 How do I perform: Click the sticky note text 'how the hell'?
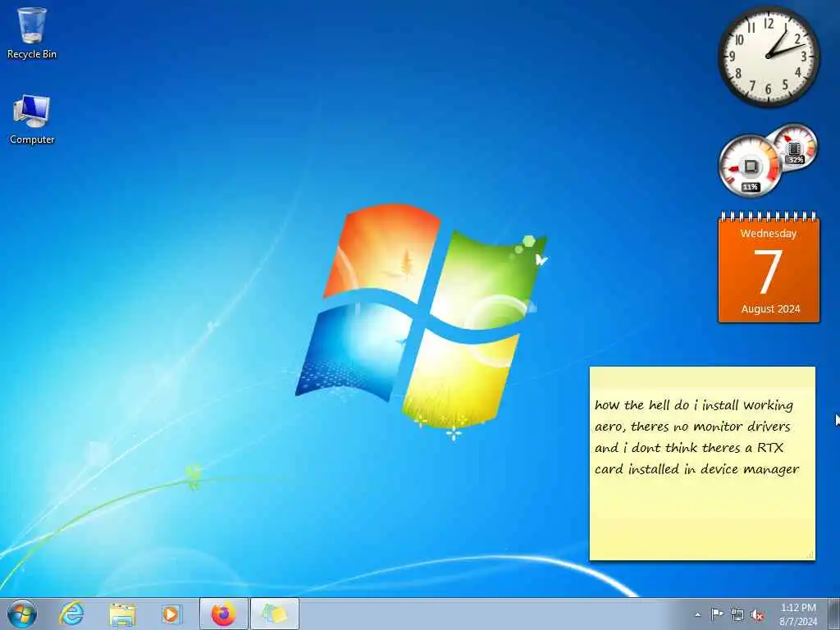coord(632,405)
